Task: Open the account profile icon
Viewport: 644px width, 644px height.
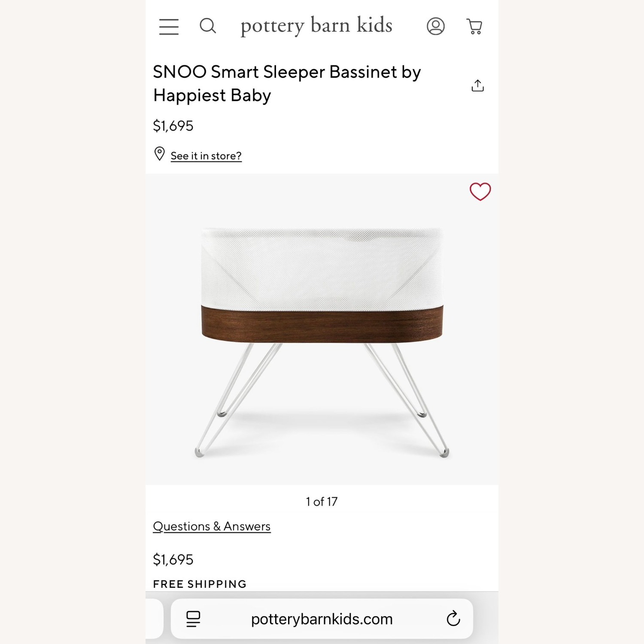Action: [x=435, y=26]
